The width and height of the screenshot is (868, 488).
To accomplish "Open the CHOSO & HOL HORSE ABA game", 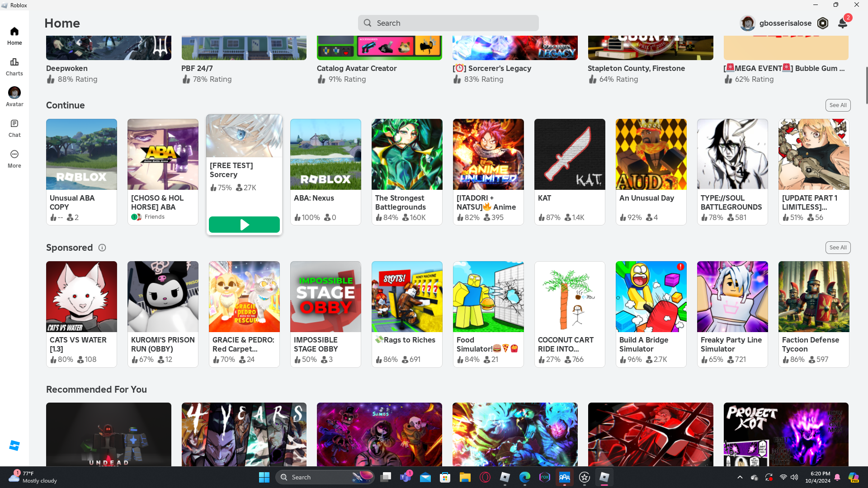I will 163,172.
